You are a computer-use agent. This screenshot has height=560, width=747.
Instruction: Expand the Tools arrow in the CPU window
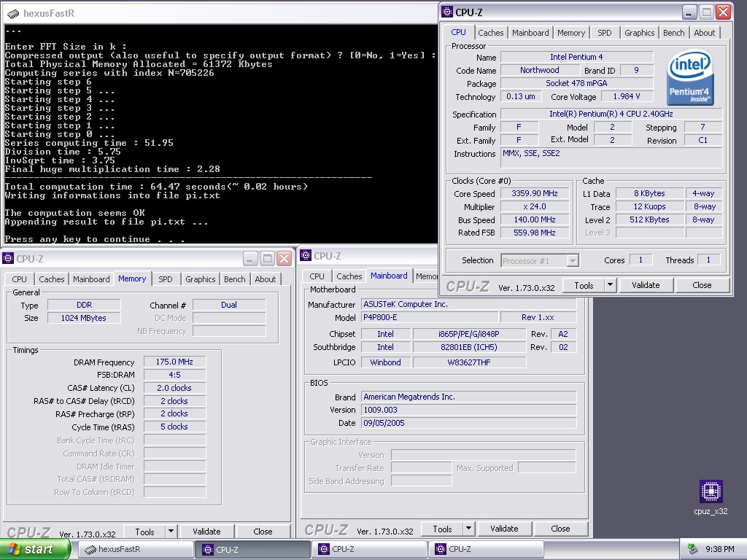610,285
